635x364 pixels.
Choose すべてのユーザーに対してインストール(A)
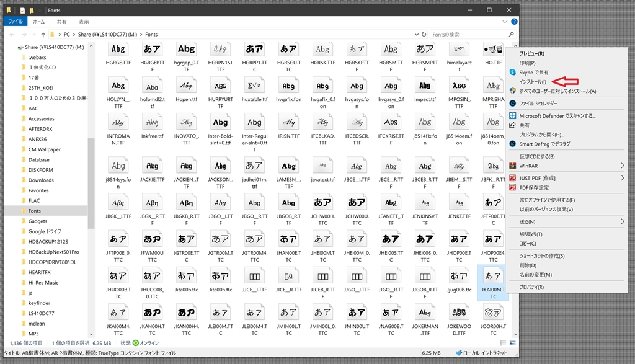[557, 91]
